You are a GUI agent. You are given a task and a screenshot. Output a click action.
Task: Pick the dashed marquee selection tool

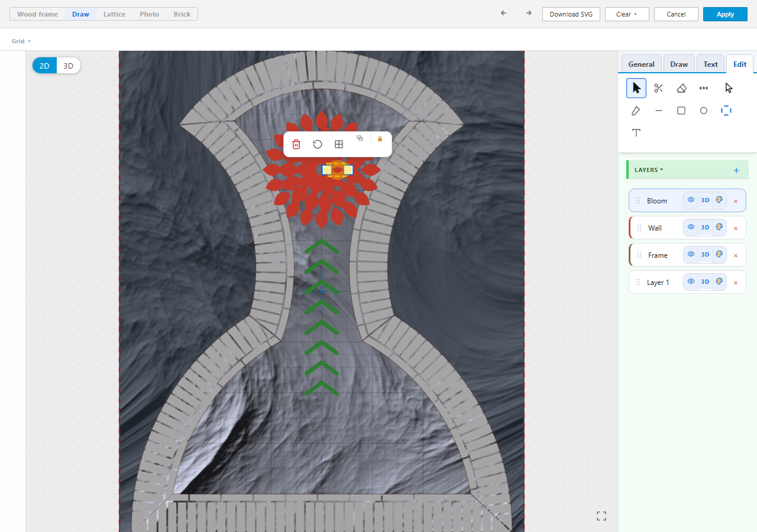[x=726, y=111]
